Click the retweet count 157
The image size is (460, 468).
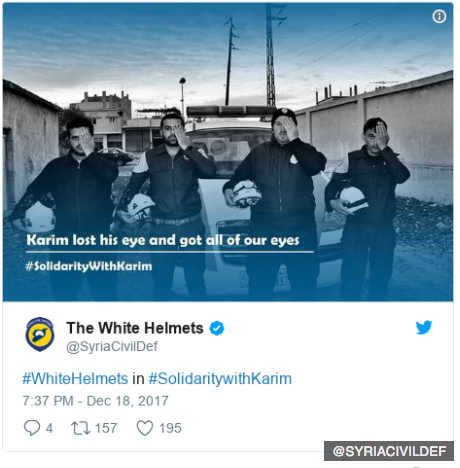pyautogui.click(x=106, y=428)
